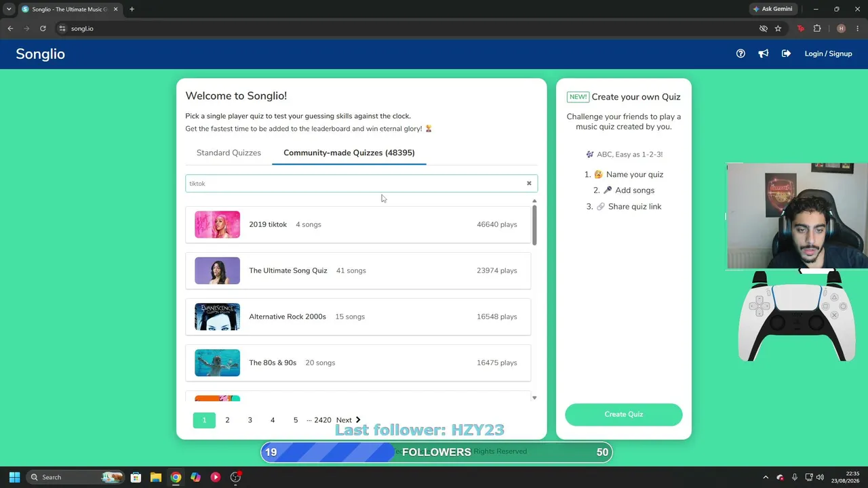This screenshot has width=868, height=488.
Task: Click the Create Quiz button
Action: coord(624,414)
